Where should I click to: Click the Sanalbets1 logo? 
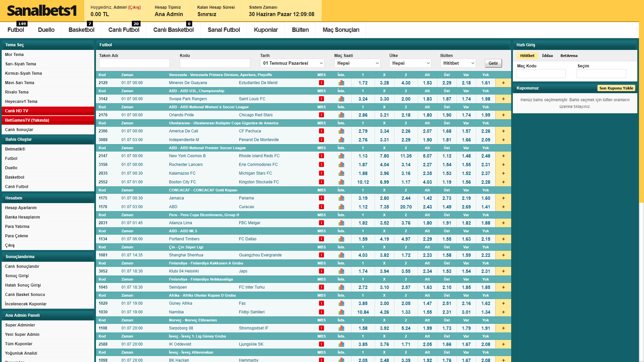pos(42,11)
